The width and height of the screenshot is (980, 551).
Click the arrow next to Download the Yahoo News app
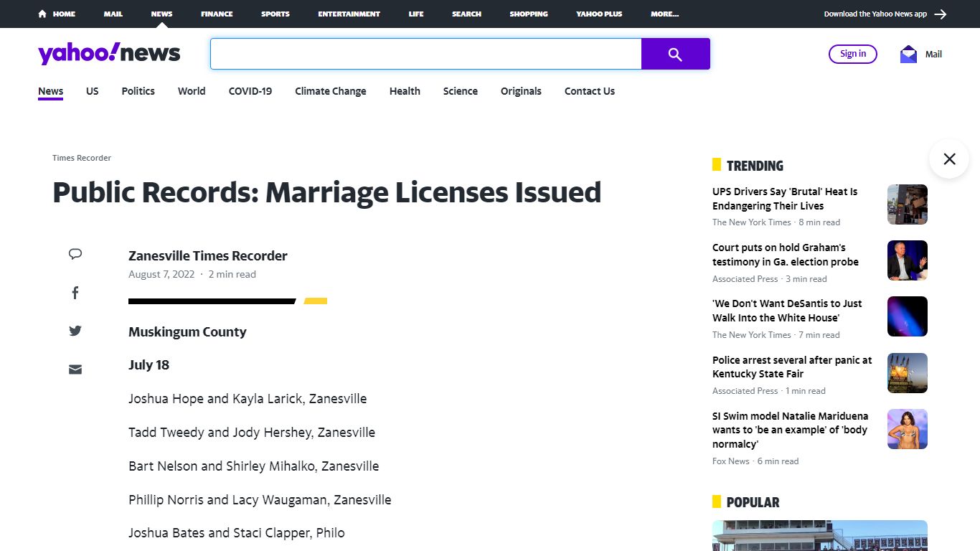[x=941, y=14]
